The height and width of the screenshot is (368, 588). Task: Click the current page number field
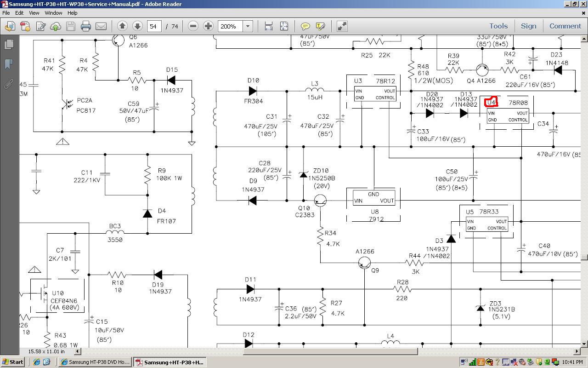coord(154,26)
